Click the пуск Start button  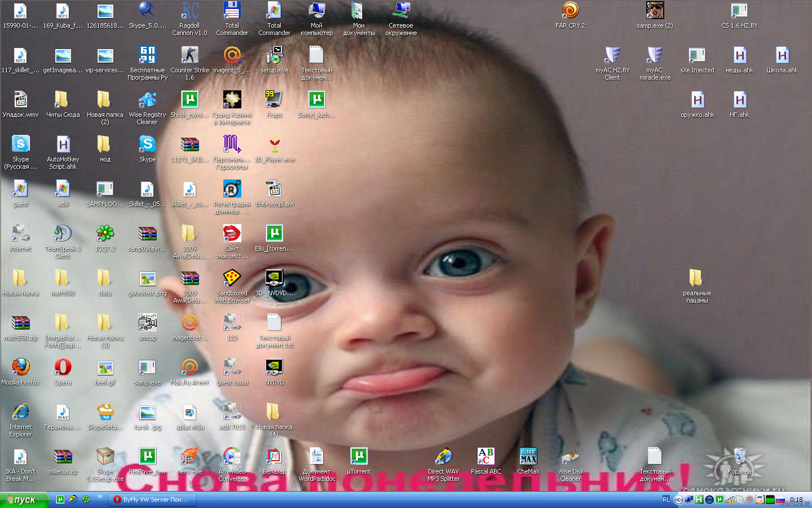pos(24,500)
